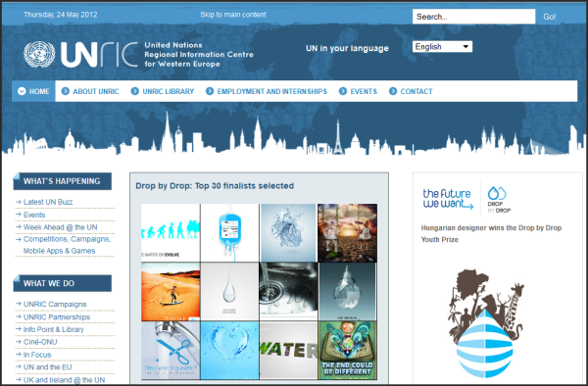Open Week Ahead @ the UN

61,227
